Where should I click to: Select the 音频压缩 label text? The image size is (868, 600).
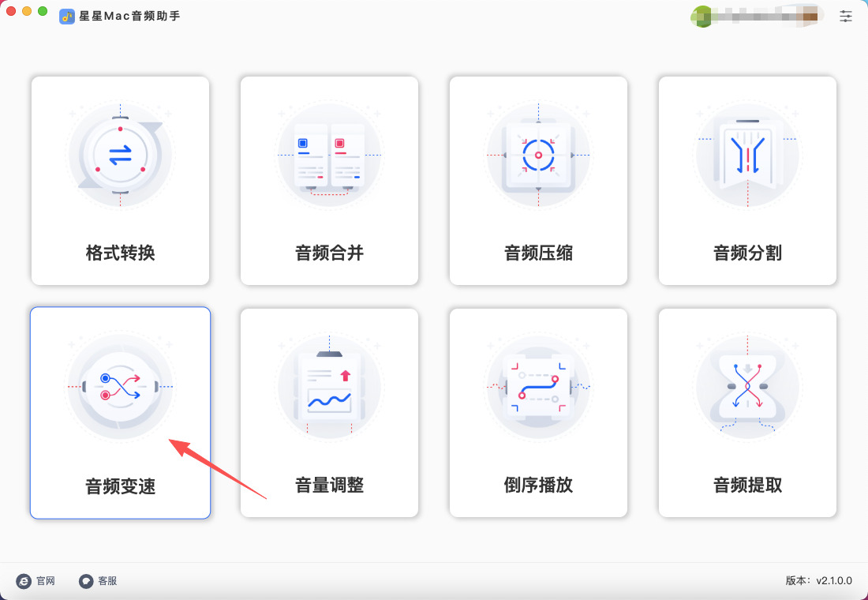coord(539,253)
